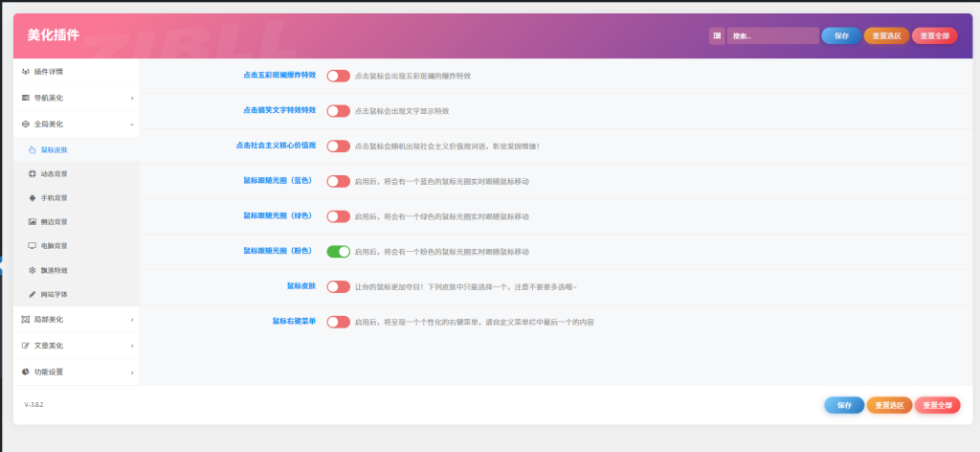
Task: Collapse the 全局美化 section chevron
Action: click(x=132, y=124)
